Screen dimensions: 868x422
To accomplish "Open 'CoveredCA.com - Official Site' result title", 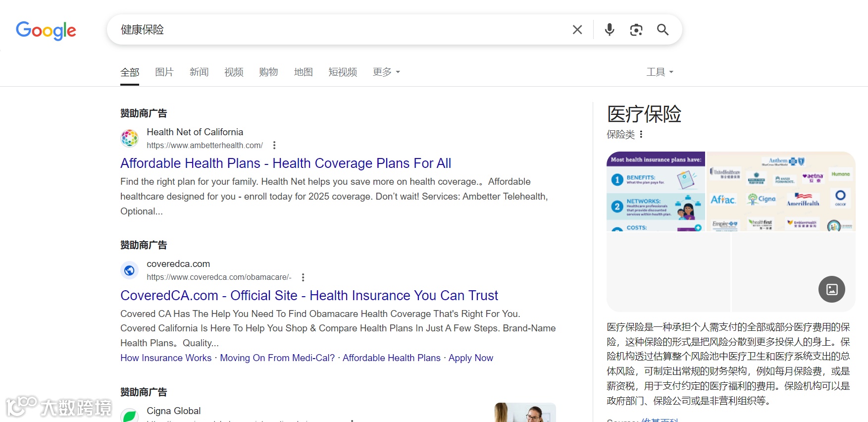I will coord(309,295).
